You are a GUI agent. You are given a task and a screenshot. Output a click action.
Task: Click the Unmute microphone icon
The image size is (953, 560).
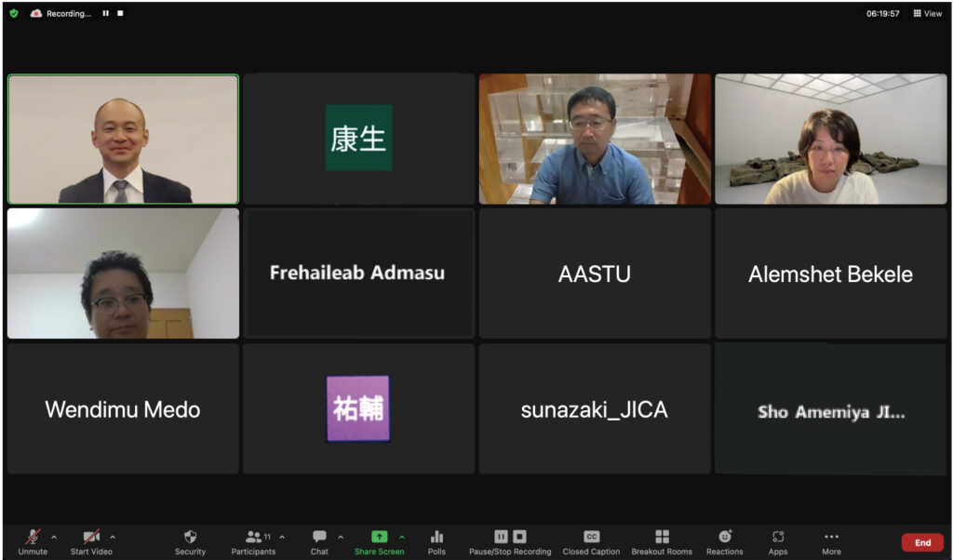point(33,538)
